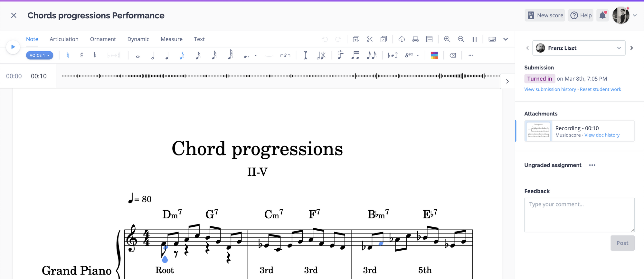Expand the toolbar chevron next to keyboard icon
The height and width of the screenshot is (279, 644).
(x=506, y=39)
